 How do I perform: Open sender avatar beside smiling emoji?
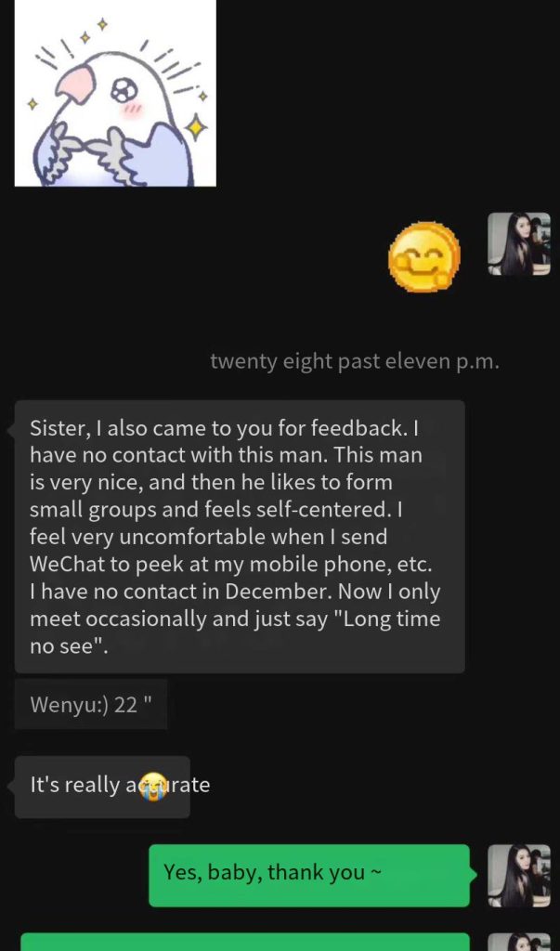coord(519,244)
